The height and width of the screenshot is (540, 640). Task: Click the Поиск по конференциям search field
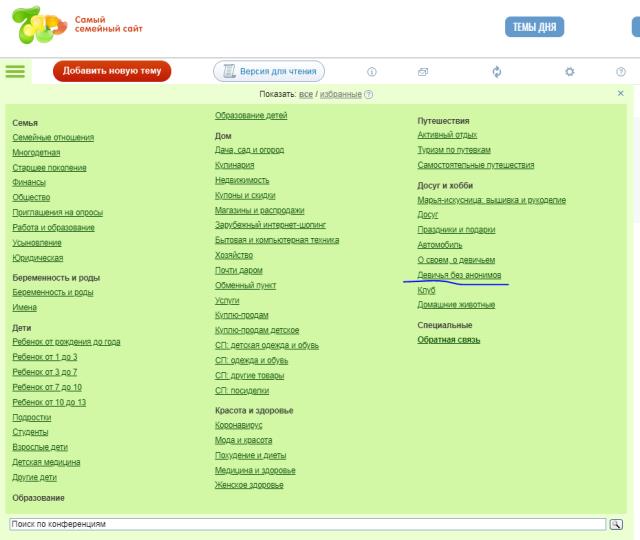click(x=306, y=524)
